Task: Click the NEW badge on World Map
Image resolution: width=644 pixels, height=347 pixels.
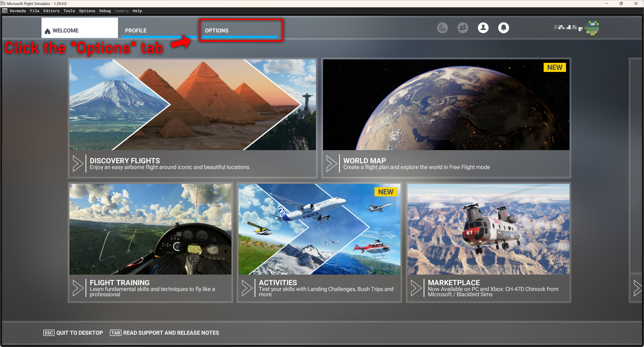Action: pos(555,67)
